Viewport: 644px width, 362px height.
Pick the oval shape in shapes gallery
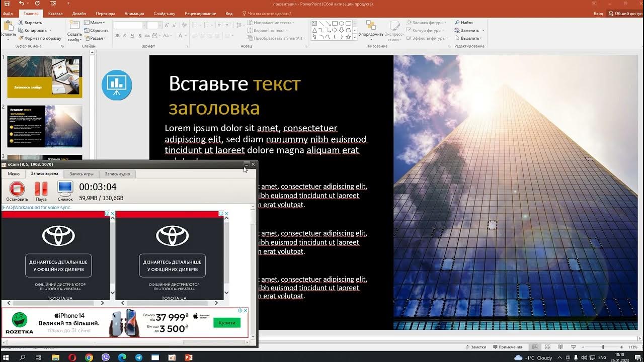coord(341,23)
